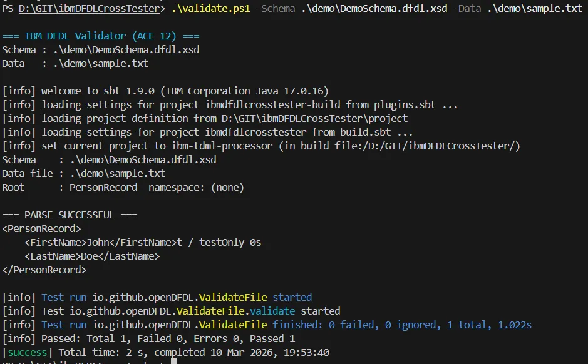Click the 't / testOnly 0s' text fragment
Image resolution: width=588 pixels, height=364 pixels.
coord(219,243)
